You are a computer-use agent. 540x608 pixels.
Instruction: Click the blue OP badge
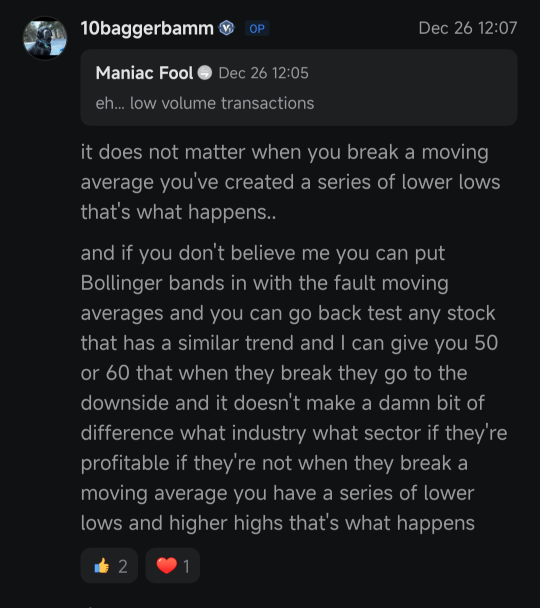coord(257,28)
